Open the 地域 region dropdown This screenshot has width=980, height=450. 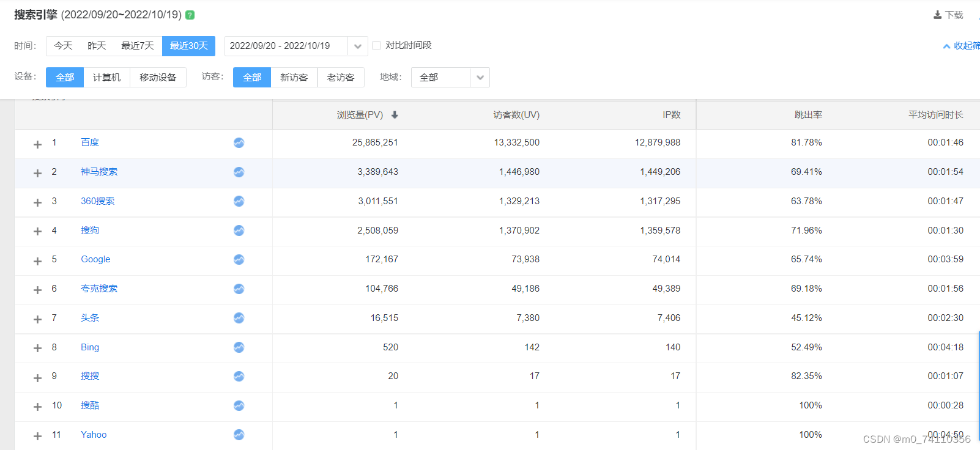[450, 78]
